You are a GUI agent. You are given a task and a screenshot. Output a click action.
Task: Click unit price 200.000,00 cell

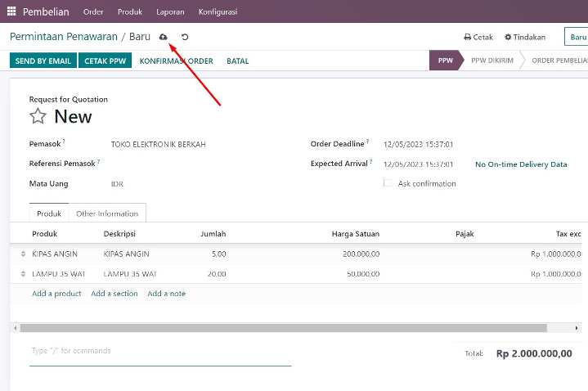coord(361,254)
